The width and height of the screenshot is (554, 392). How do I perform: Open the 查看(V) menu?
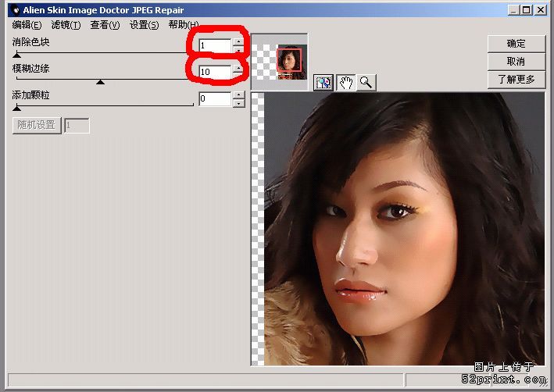[105, 25]
